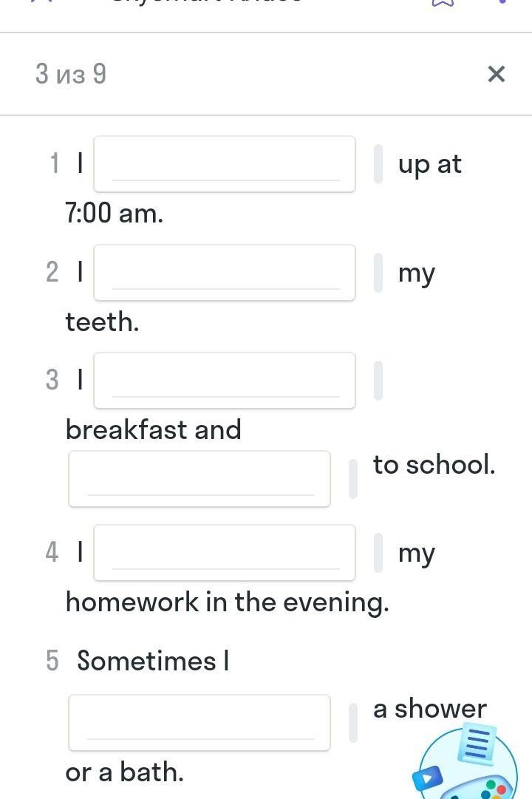Click the "3 из 9" progress counter
Screen dimensions: 532x799
(x=71, y=74)
